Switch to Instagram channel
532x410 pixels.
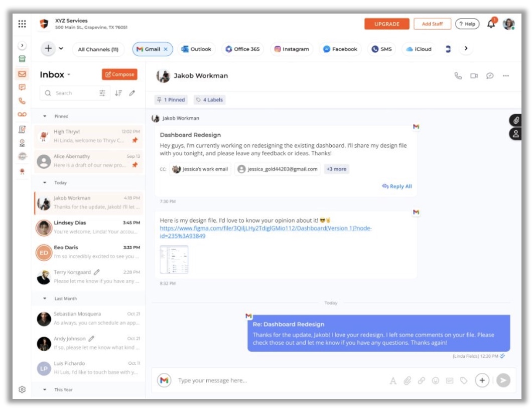pos(292,49)
